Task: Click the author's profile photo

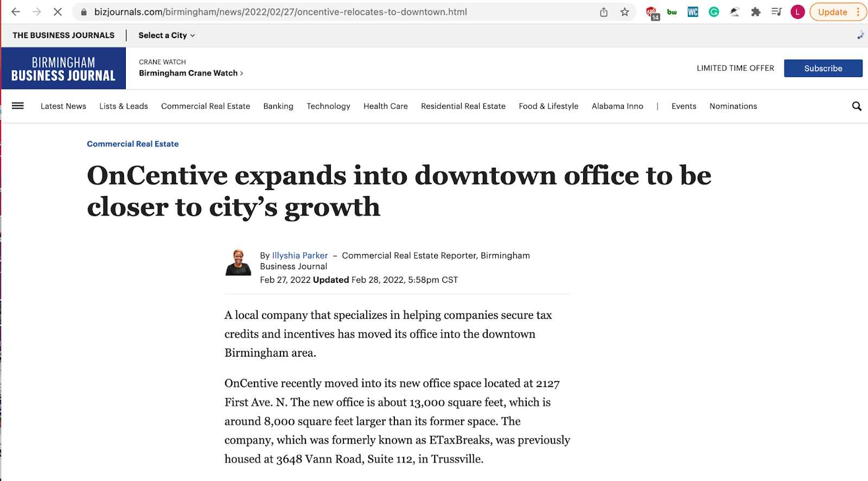Action: [238, 263]
